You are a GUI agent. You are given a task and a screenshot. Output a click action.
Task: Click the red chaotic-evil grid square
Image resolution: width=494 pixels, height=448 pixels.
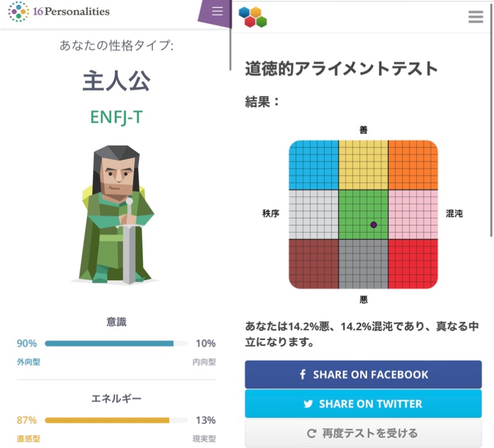pyautogui.click(x=413, y=263)
